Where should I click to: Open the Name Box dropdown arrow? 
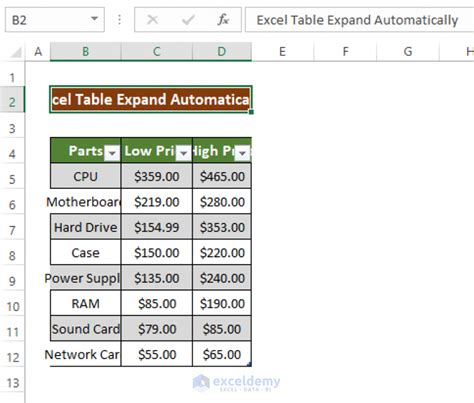tap(95, 19)
